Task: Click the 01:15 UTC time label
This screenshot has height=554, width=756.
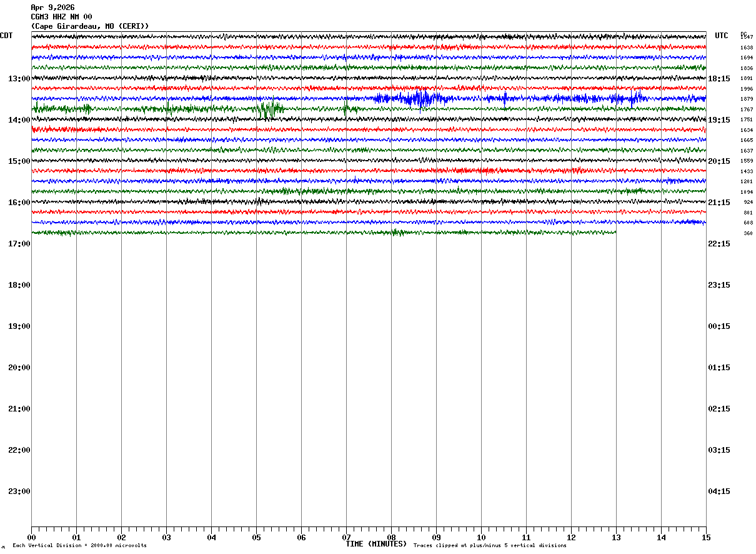Action: point(719,368)
